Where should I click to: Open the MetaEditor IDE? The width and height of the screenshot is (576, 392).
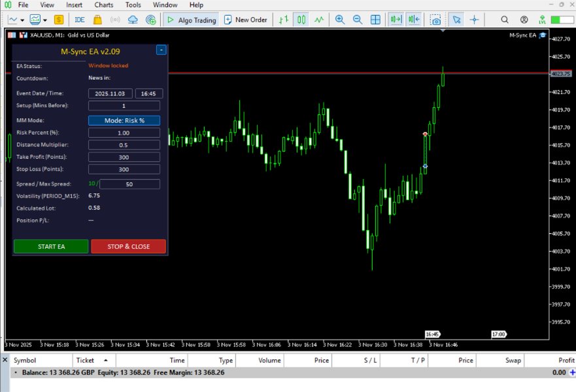78,20
